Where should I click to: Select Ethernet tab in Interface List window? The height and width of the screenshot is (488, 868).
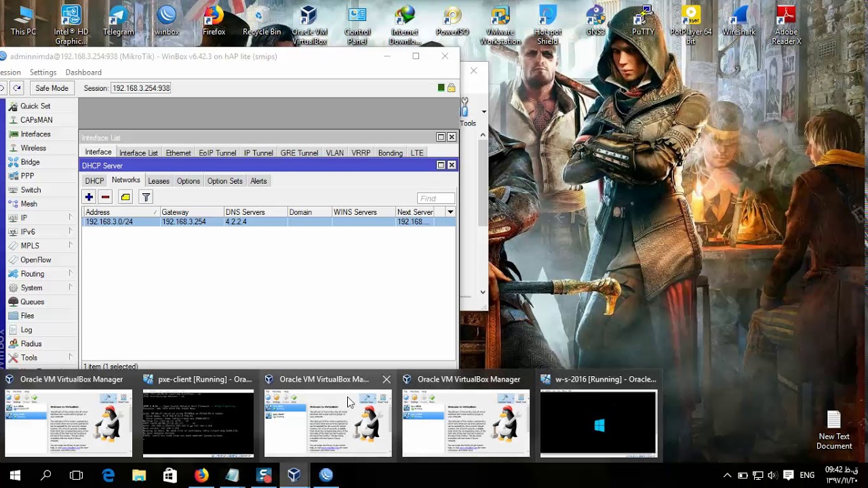point(178,153)
